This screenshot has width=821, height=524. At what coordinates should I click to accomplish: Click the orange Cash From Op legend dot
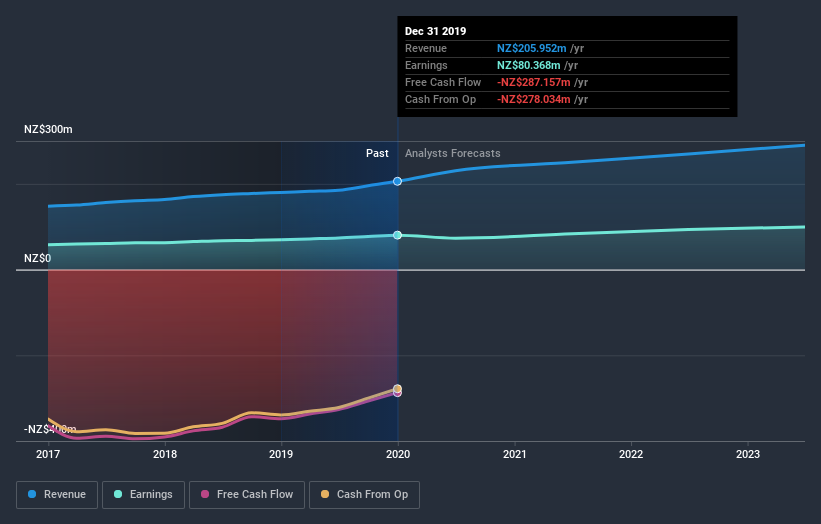325,494
